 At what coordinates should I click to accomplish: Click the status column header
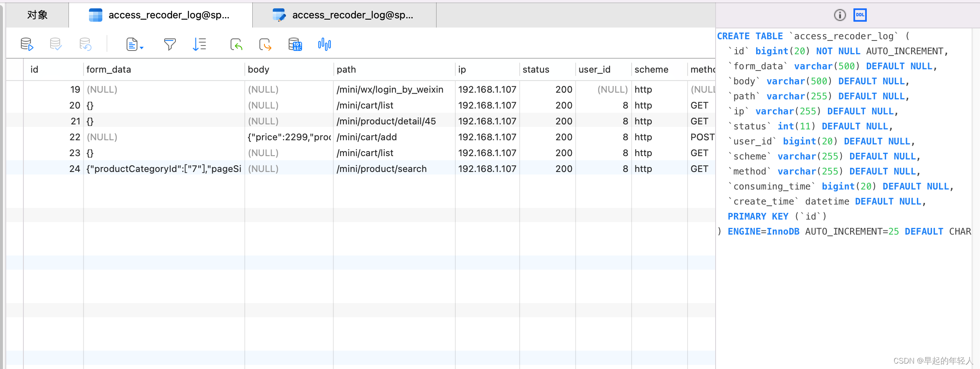[x=548, y=69]
